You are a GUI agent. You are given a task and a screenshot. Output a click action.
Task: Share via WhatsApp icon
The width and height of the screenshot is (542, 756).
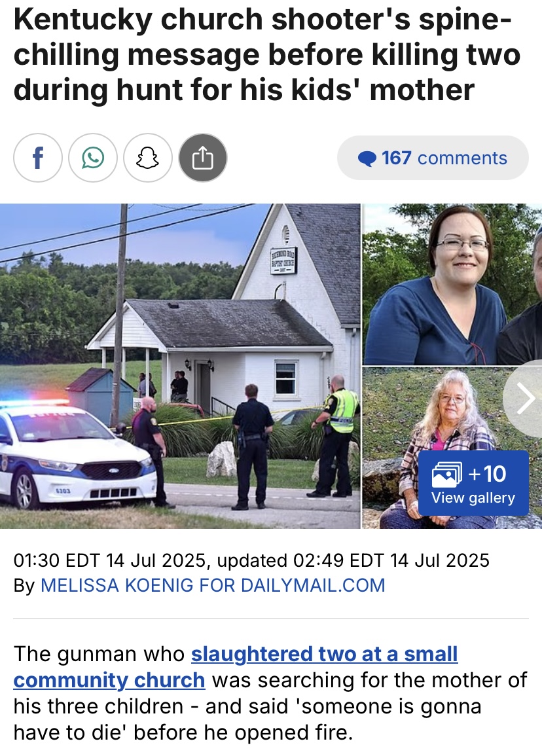[x=92, y=158]
